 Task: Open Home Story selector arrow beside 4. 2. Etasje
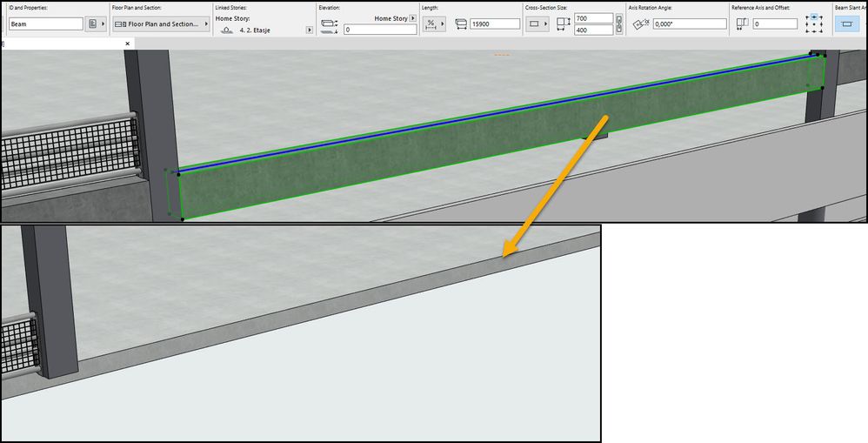coord(310,30)
